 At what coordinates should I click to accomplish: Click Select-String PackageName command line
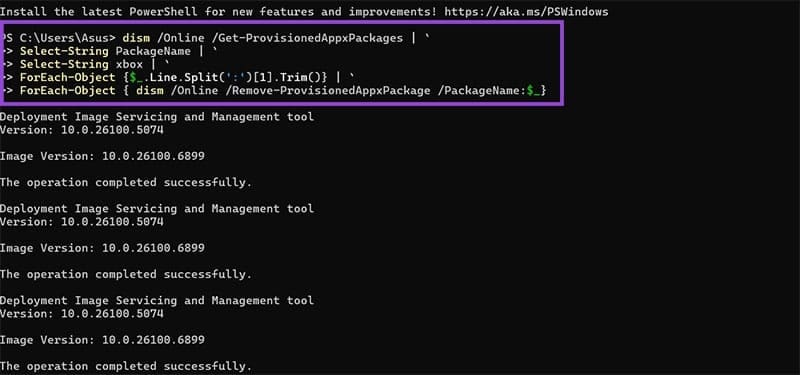point(105,51)
